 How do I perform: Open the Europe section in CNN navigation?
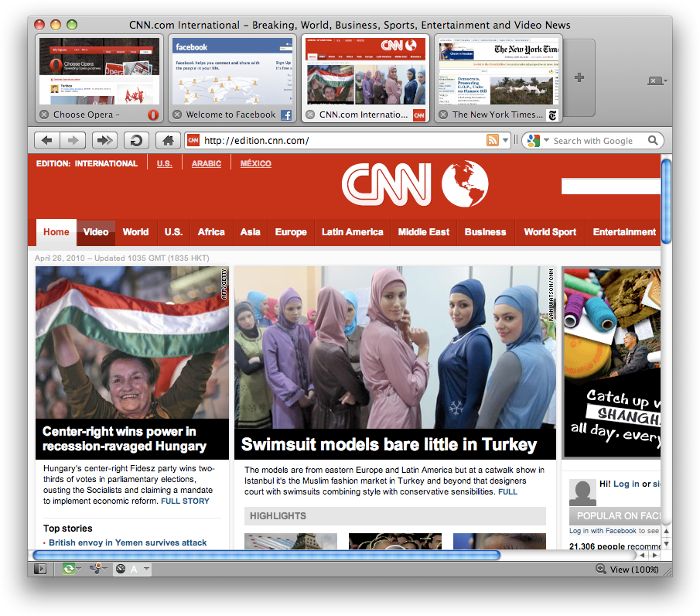(x=291, y=232)
